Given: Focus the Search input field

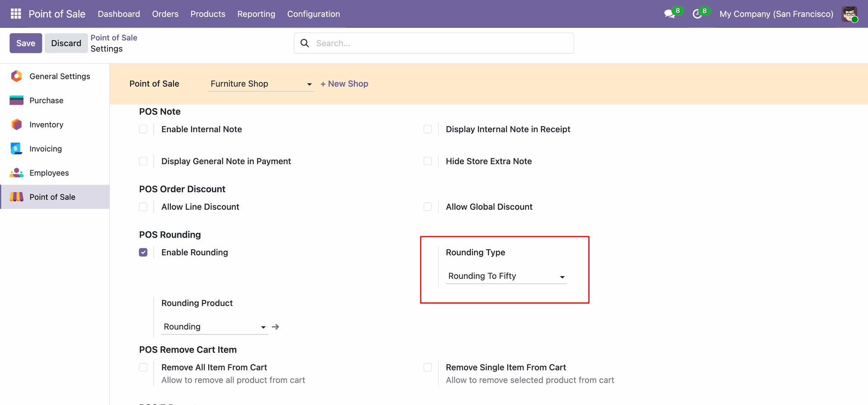Looking at the screenshot, I should click(x=434, y=43).
